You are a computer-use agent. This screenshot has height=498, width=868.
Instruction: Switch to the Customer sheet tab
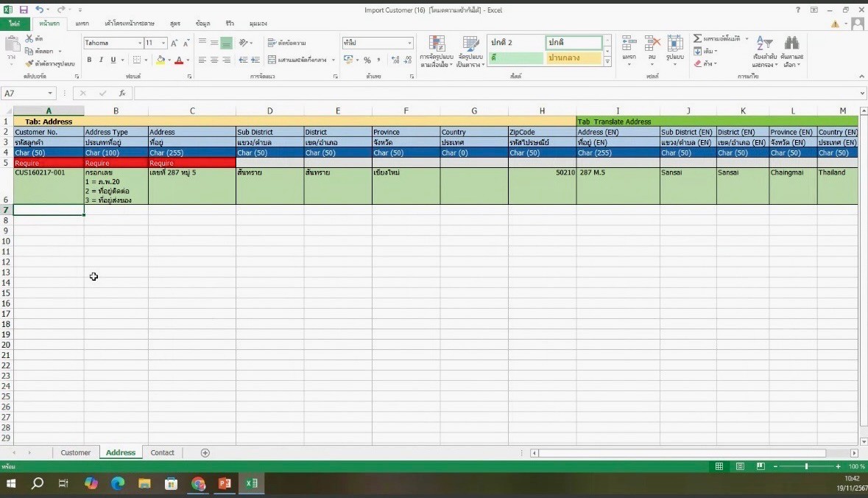tap(75, 453)
